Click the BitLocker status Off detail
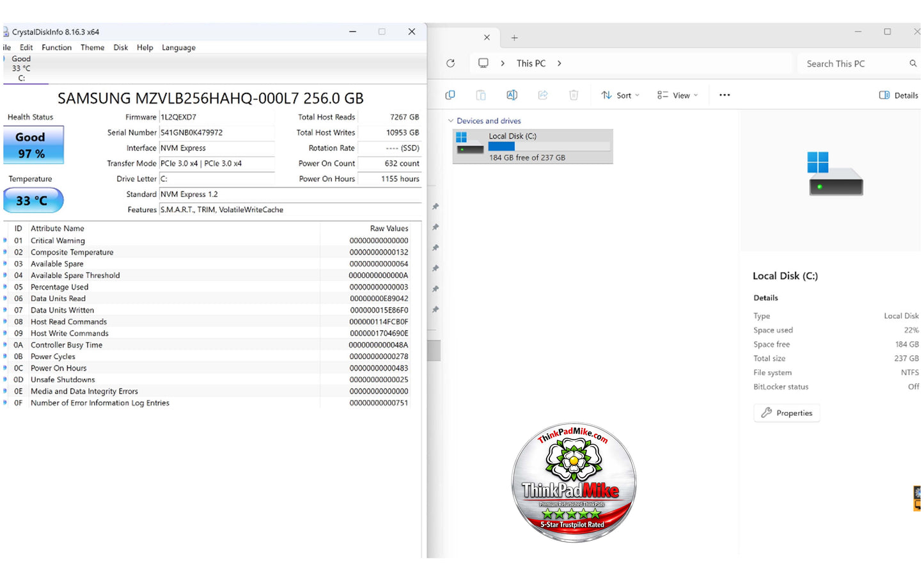This screenshot has width=924, height=581. pos(836,386)
